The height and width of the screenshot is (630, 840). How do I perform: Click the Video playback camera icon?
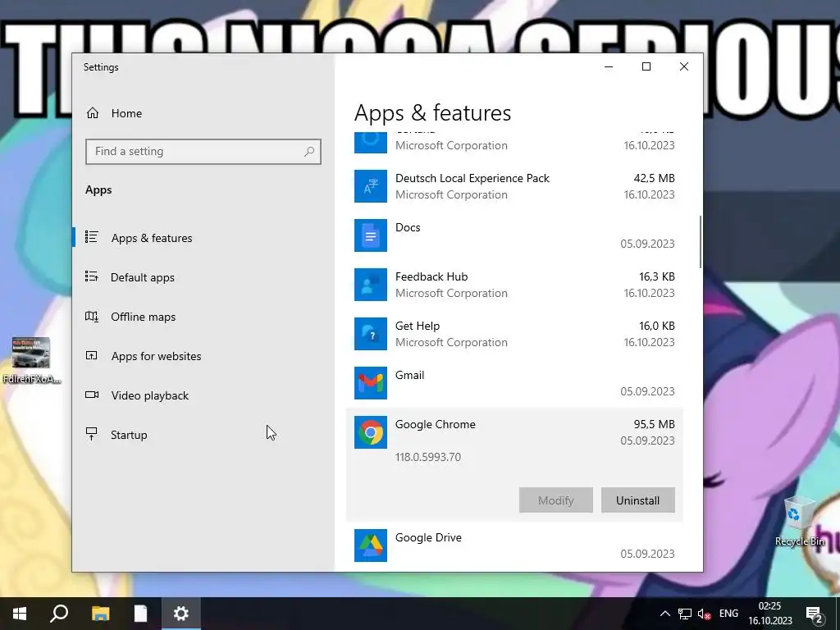[x=92, y=395]
